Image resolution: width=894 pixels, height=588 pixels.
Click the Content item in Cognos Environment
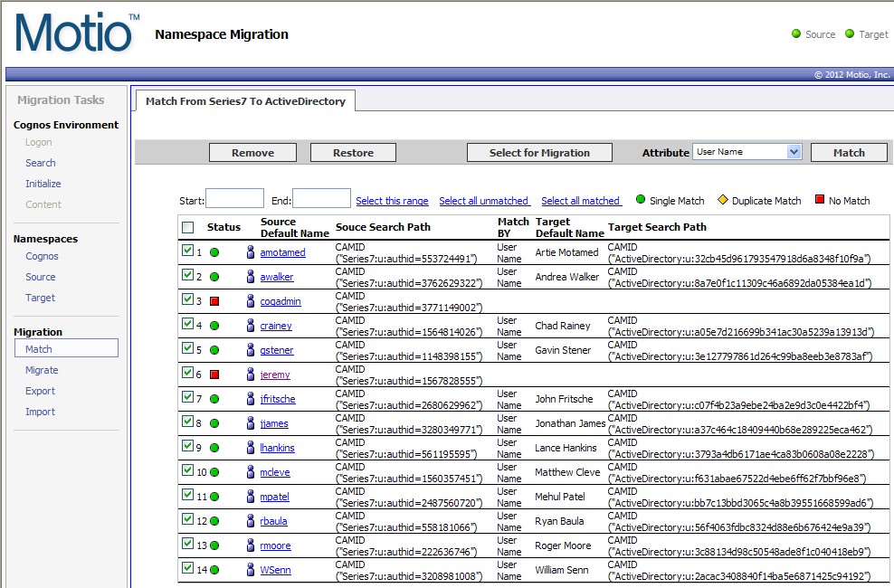pyautogui.click(x=43, y=204)
